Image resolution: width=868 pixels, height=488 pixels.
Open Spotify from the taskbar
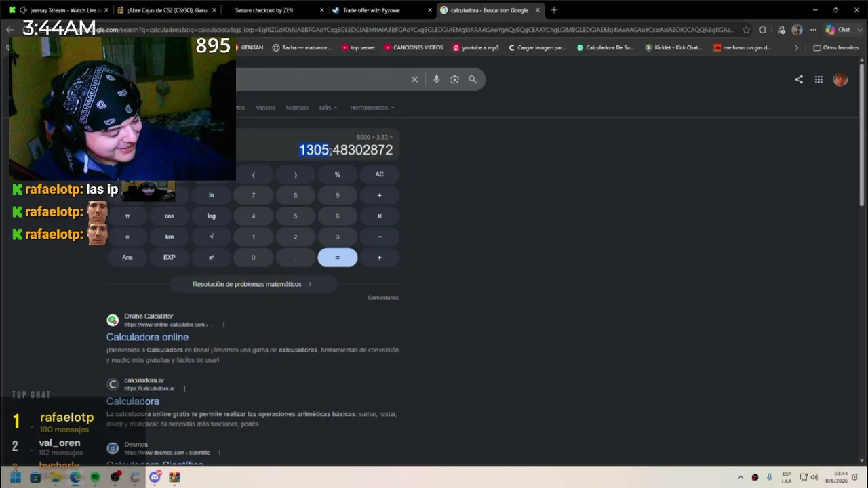96,477
